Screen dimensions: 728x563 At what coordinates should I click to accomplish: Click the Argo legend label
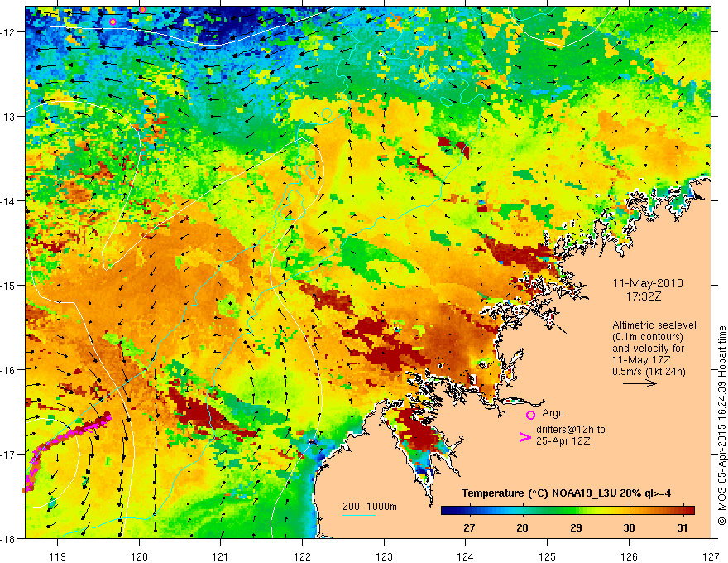point(553,413)
